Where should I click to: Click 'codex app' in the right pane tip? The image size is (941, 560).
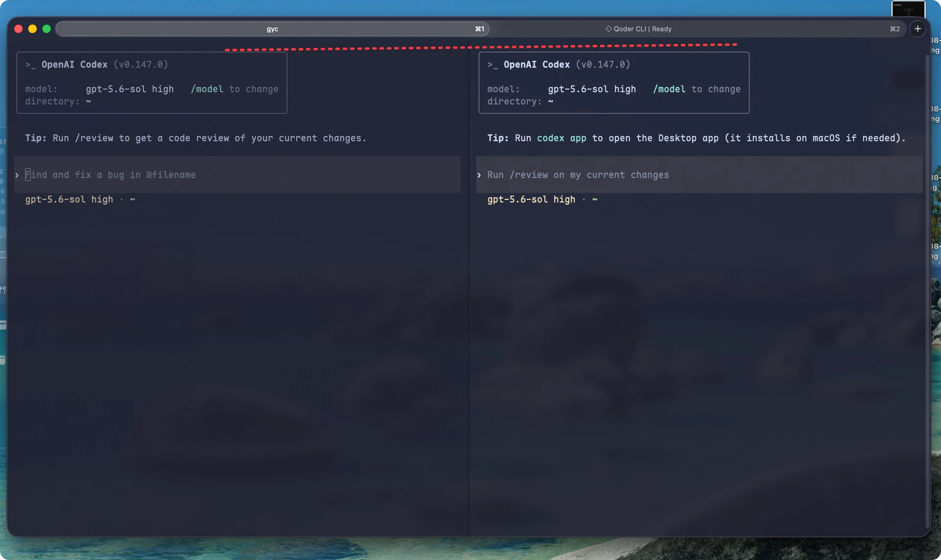(x=562, y=138)
